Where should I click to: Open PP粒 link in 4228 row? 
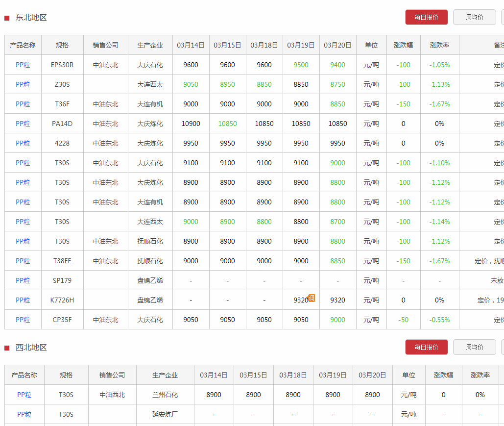pyautogui.click(x=23, y=143)
